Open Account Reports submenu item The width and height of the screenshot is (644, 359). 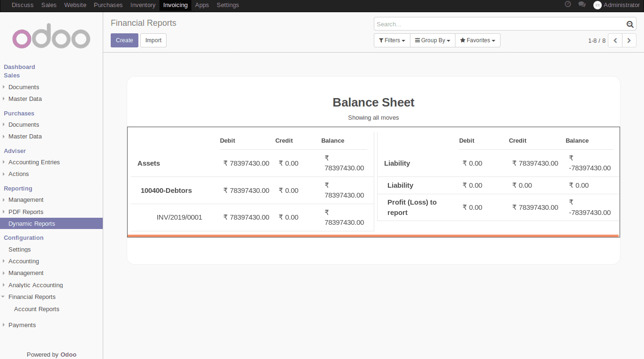[x=37, y=309]
